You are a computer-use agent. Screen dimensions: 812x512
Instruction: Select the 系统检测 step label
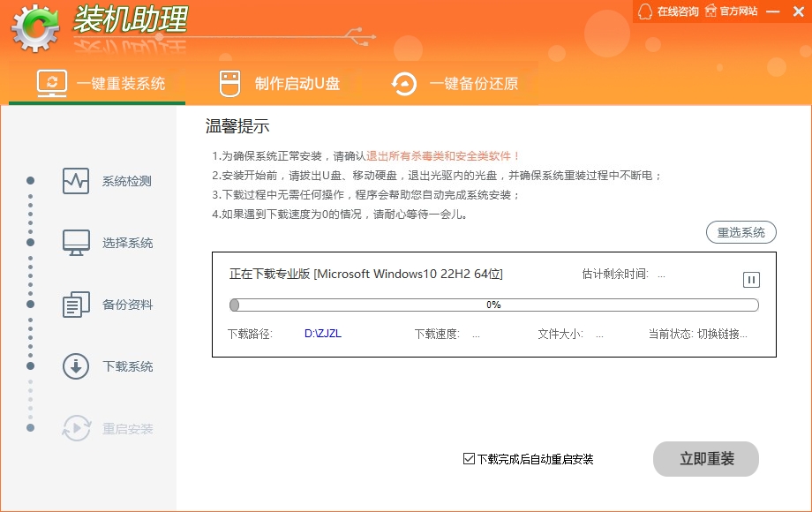(127, 181)
